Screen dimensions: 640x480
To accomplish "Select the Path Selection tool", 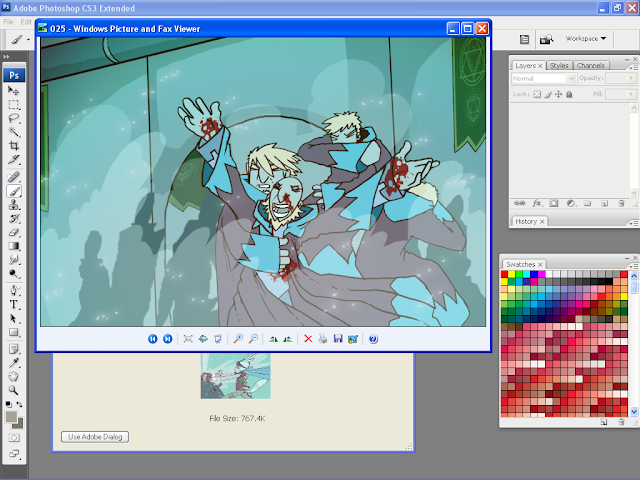I will [13, 318].
